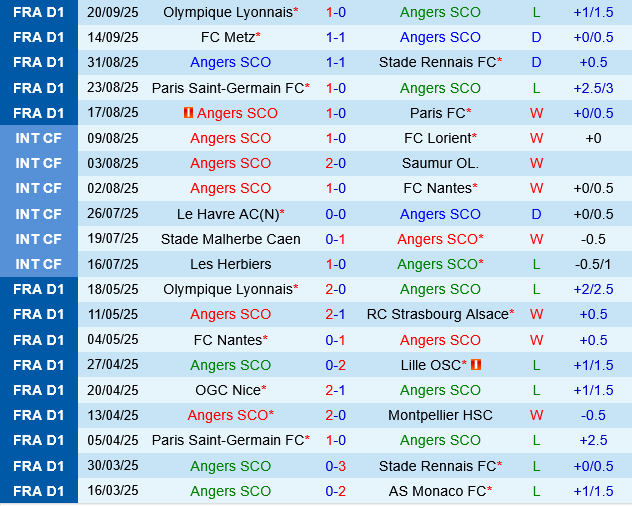Select the +2.5/3 handicap value
This screenshot has height=506, width=632.
pos(593,88)
